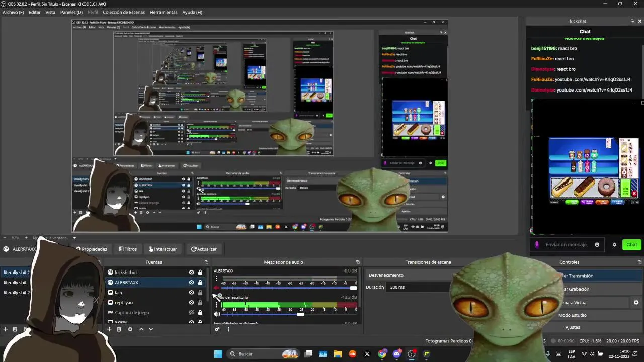Adjust the desktop audio volume slider handle

pyautogui.click(x=300, y=314)
